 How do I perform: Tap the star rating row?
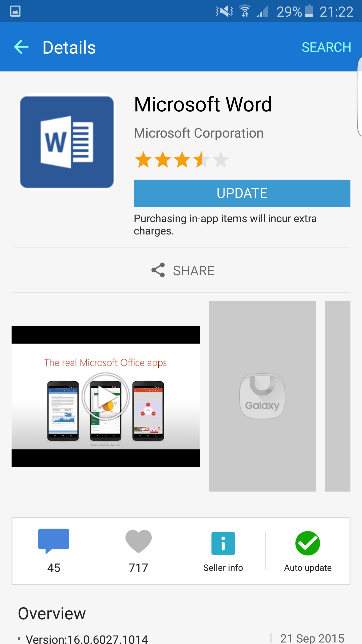point(182,159)
